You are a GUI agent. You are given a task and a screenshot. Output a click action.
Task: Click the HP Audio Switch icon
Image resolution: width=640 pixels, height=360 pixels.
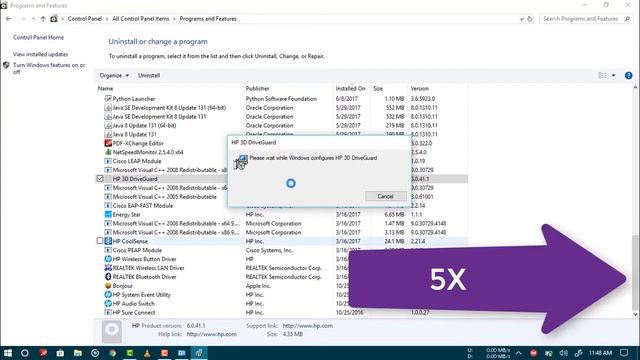tap(108, 304)
